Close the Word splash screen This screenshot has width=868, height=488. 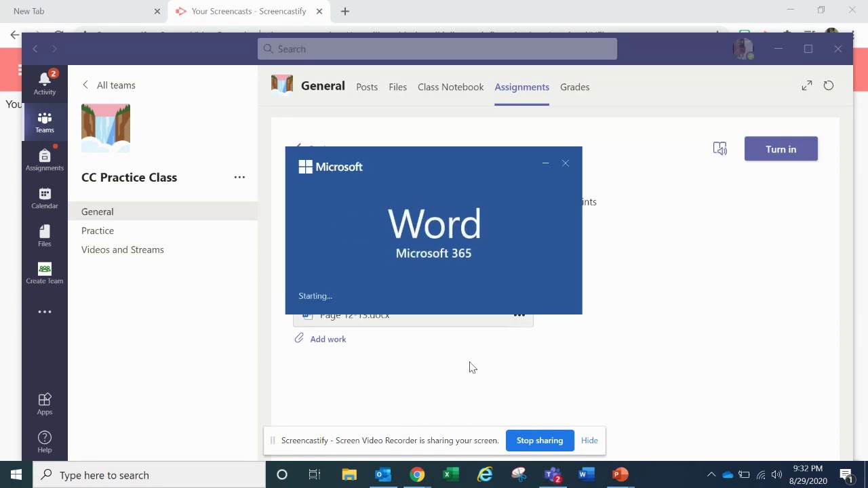566,163
